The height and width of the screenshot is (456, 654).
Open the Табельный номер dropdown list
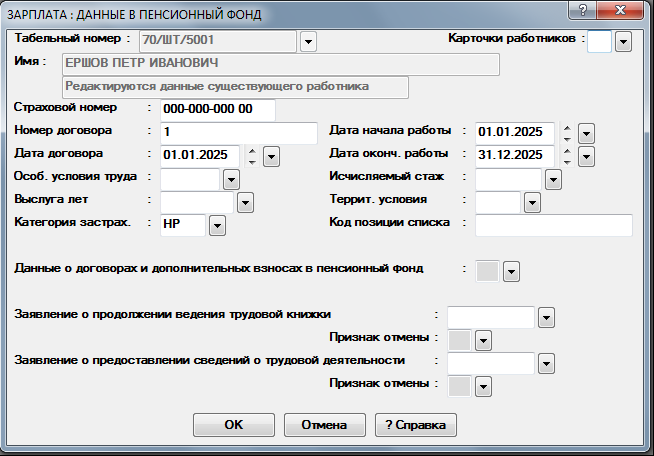(308, 41)
